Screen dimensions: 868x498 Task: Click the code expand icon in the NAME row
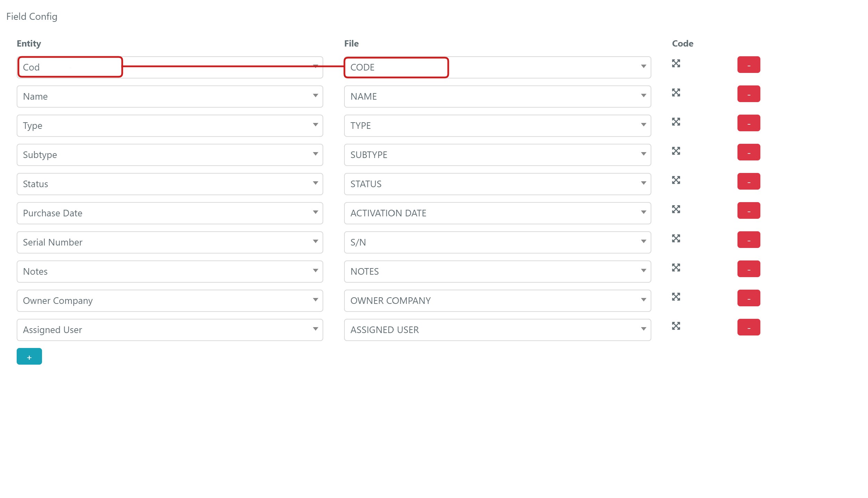pyautogui.click(x=676, y=93)
